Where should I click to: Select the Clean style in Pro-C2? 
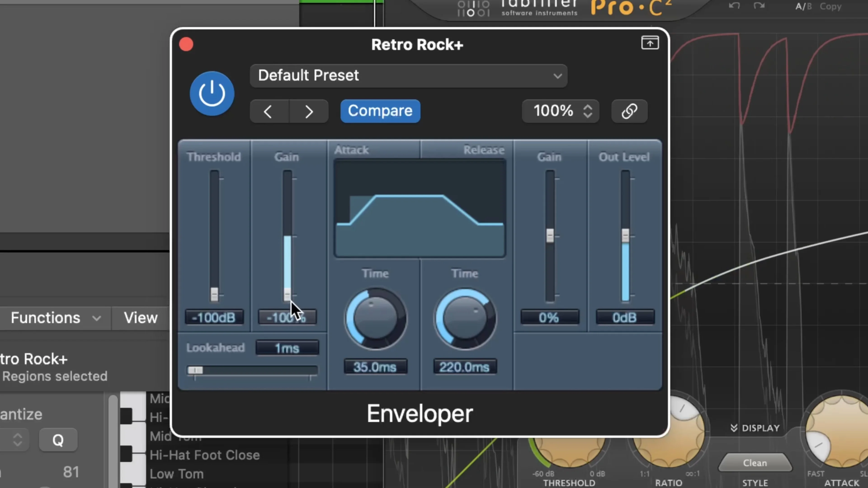[x=755, y=463]
